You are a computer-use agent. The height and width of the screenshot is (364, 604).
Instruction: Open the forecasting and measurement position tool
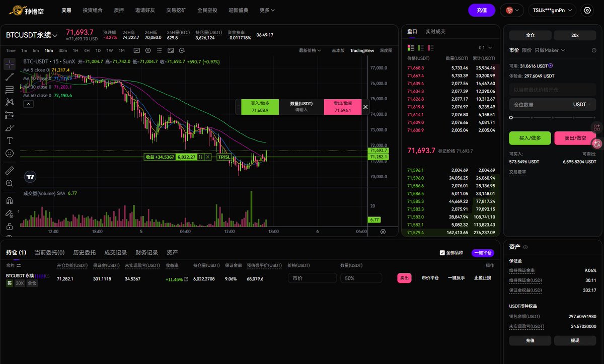pos(10,115)
